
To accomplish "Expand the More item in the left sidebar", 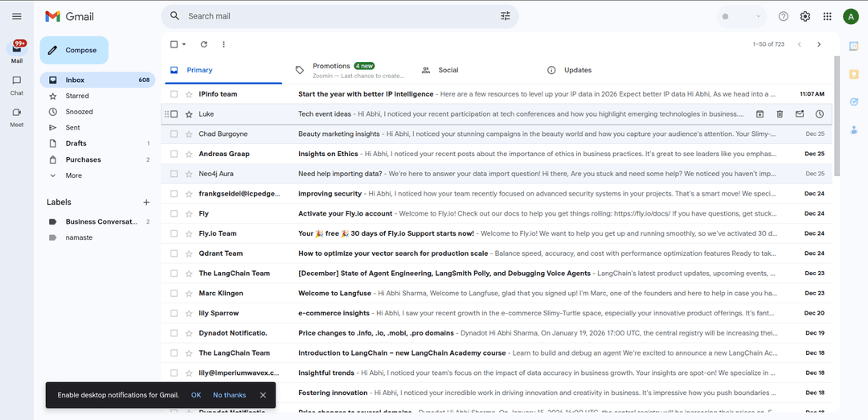I will click(x=73, y=175).
